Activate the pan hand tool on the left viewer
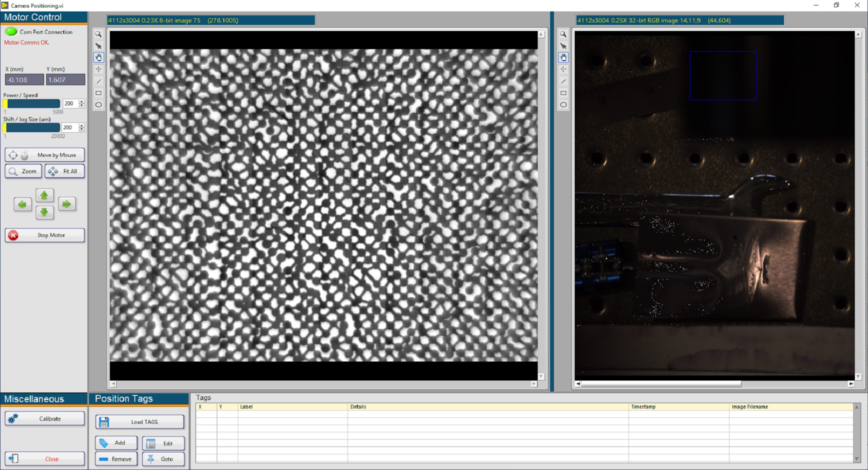Viewport: 868px width, 470px height. pyautogui.click(x=98, y=57)
